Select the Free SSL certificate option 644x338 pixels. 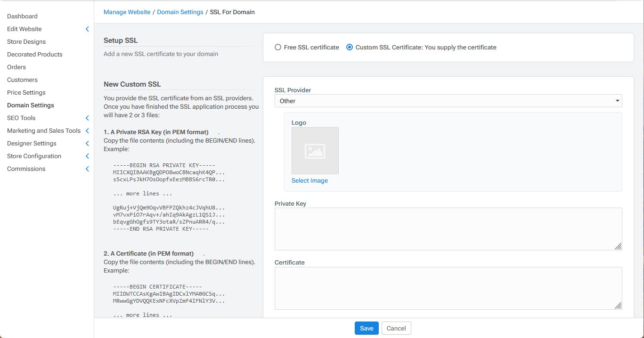(x=277, y=47)
